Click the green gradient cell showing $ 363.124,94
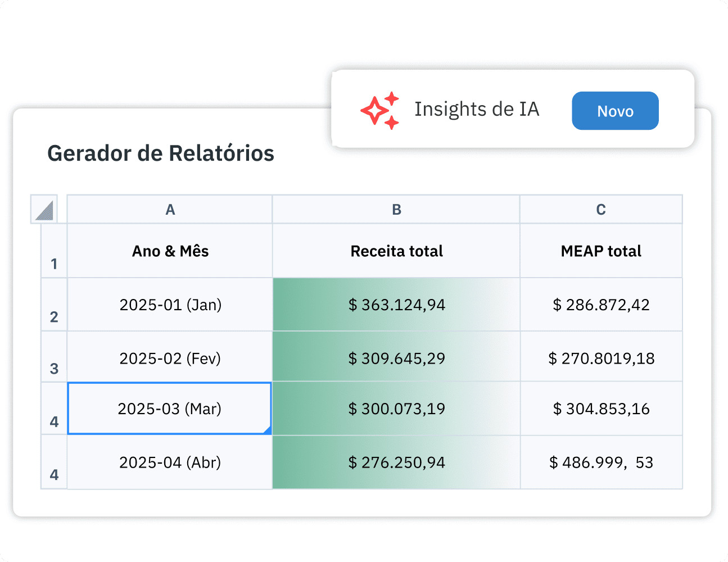728x562 pixels. coord(396,305)
